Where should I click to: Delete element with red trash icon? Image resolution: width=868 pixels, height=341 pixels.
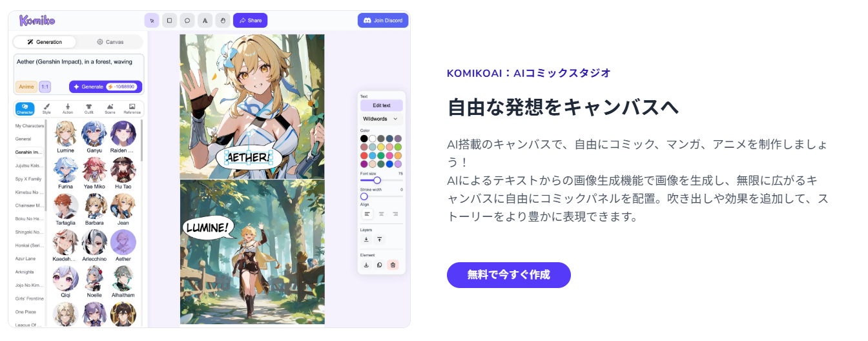pyautogui.click(x=393, y=265)
